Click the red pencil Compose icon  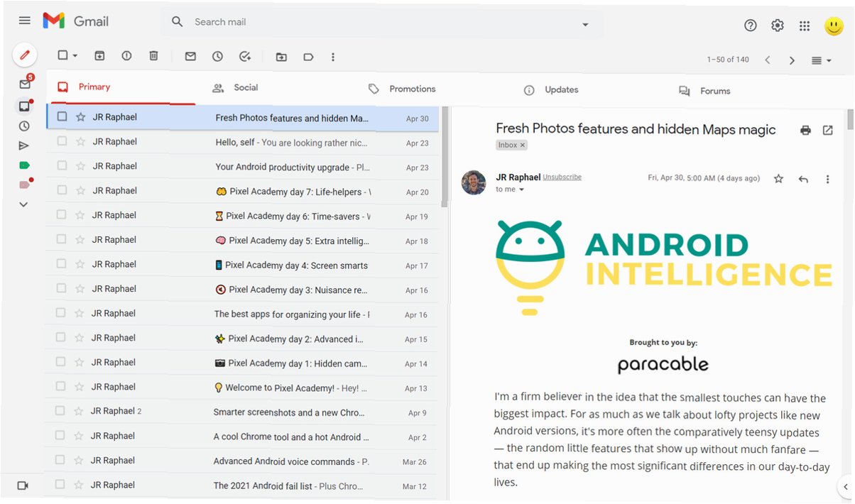[x=25, y=55]
